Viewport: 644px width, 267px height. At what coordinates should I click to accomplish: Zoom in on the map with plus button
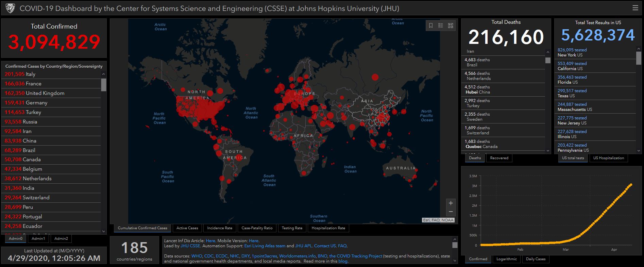[x=451, y=203]
